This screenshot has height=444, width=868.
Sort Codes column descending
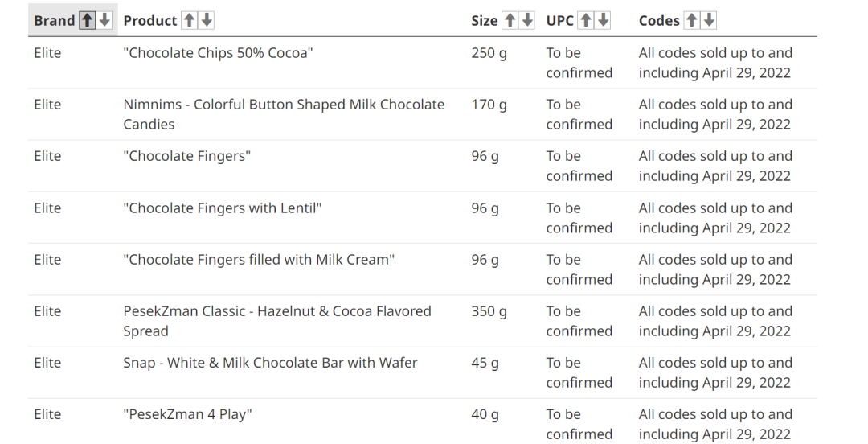pos(709,20)
